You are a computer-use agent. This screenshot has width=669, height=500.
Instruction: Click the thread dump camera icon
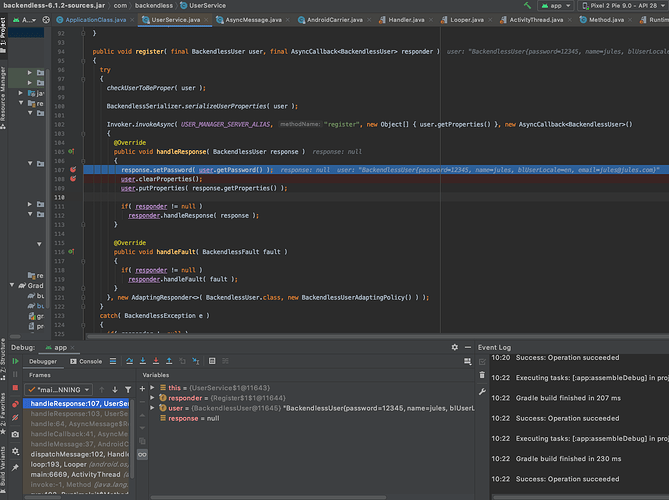(x=15, y=434)
